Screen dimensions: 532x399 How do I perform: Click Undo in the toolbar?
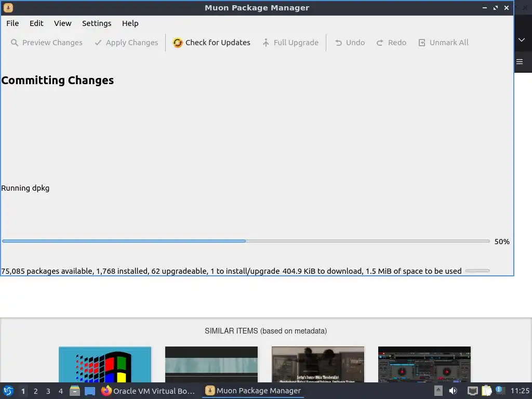point(350,43)
